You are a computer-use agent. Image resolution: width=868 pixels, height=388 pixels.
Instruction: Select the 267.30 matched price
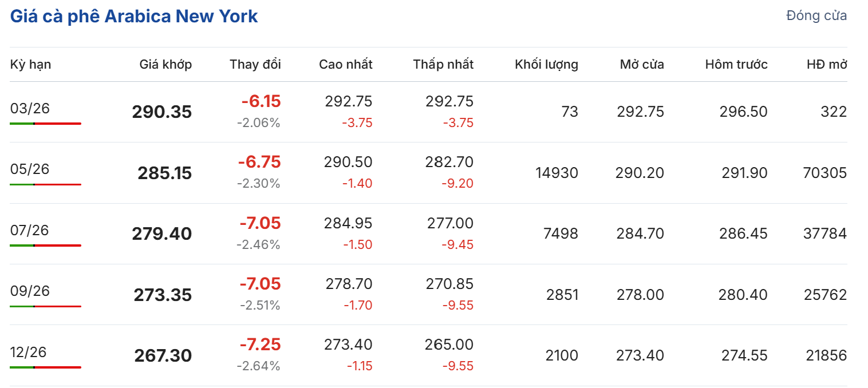pos(163,356)
